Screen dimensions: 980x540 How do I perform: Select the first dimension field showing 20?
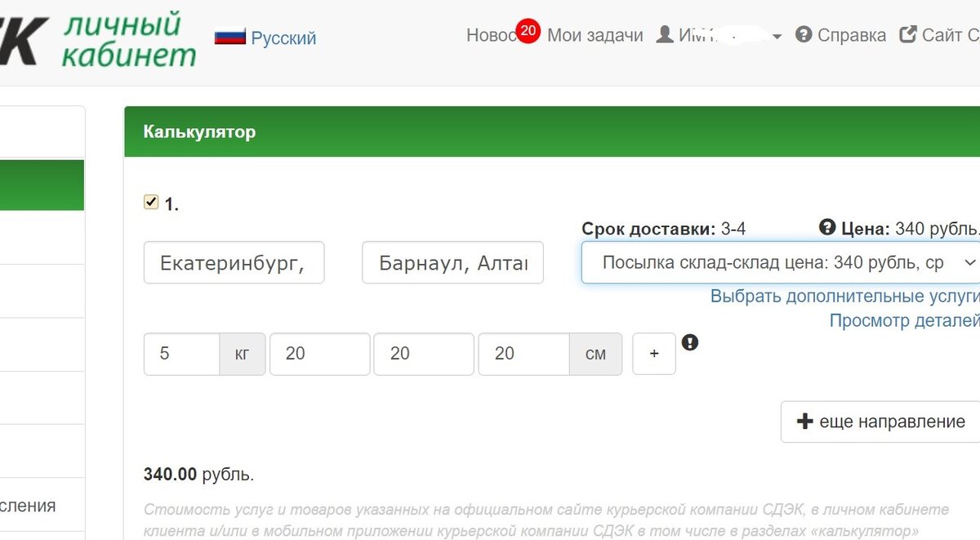pyautogui.click(x=319, y=354)
